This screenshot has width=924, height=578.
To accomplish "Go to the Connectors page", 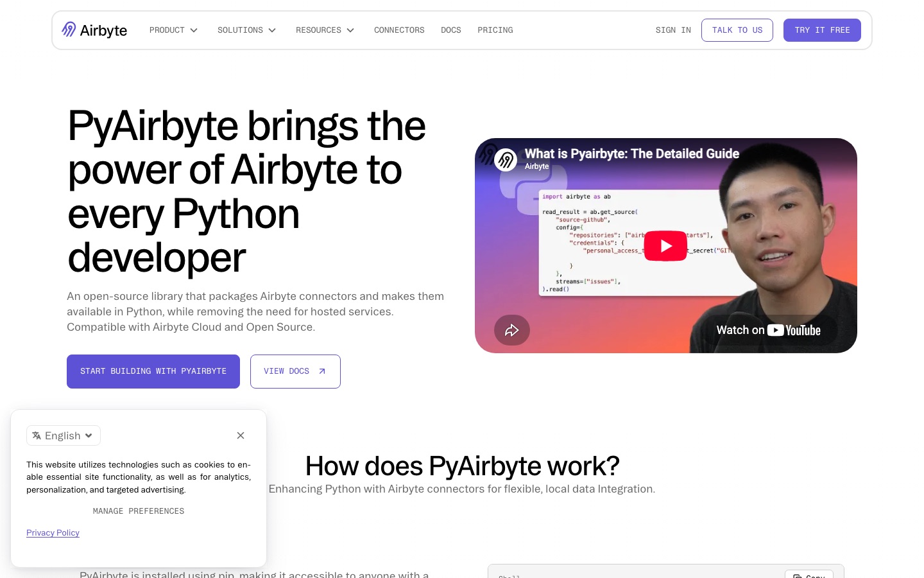I will [399, 30].
